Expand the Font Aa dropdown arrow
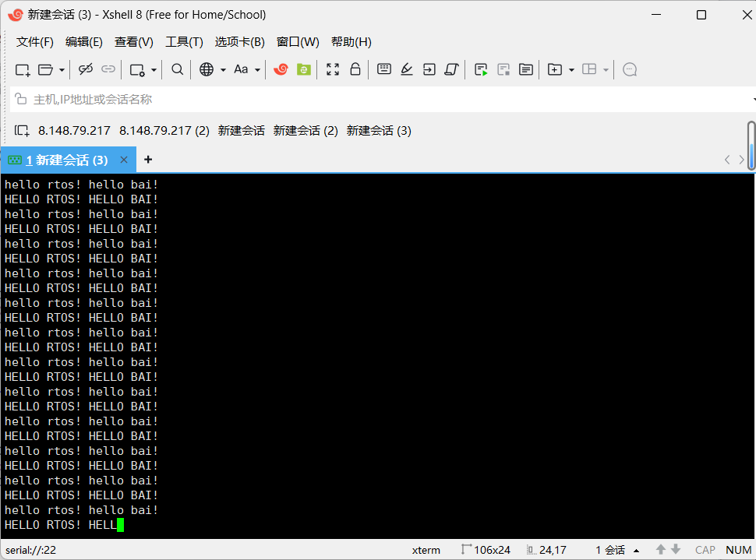The width and height of the screenshot is (756, 560). pyautogui.click(x=257, y=70)
